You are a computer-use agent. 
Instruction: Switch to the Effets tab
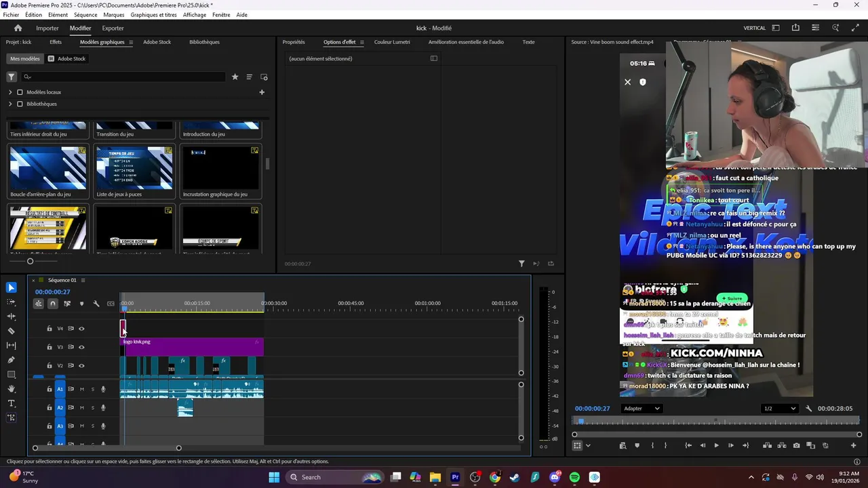coord(56,42)
